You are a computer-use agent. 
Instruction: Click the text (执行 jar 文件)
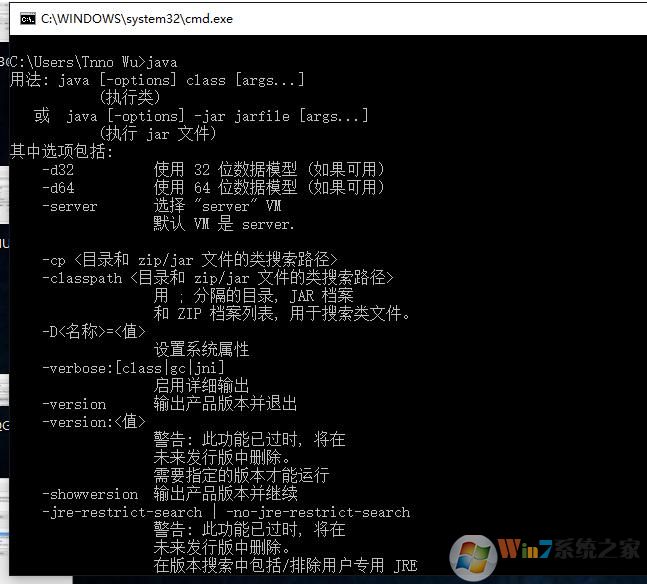[158, 134]
